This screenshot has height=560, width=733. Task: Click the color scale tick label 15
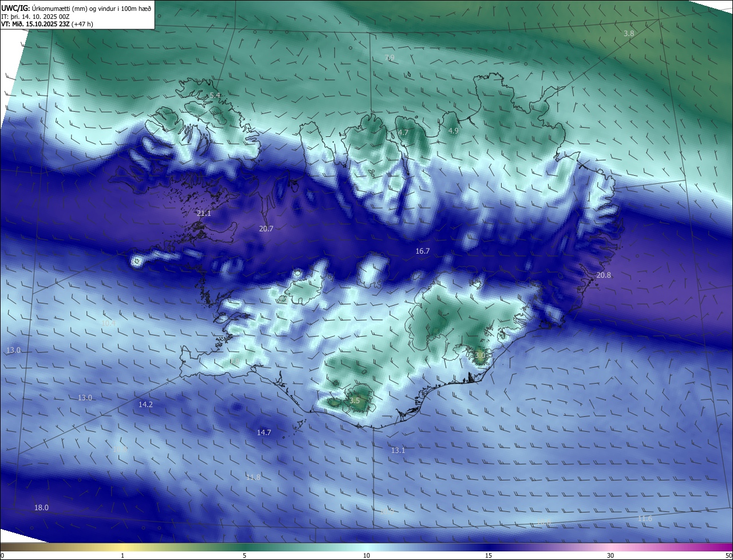point(488,555)
